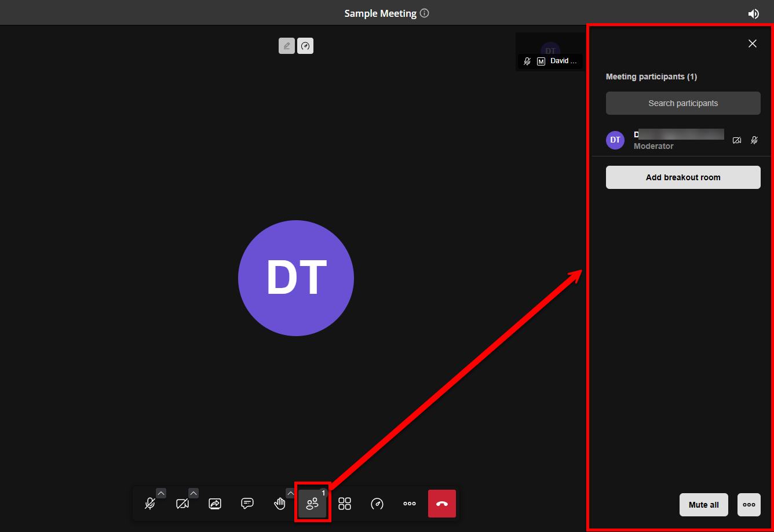
Task: Click the pencil edit icon at top
Action: pyautogui.click(x=286, y=46)
